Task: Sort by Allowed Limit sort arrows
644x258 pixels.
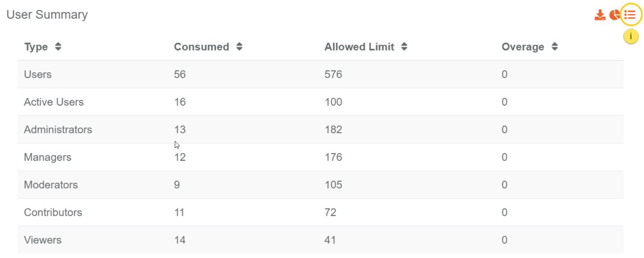Action: tap(404, 47)
